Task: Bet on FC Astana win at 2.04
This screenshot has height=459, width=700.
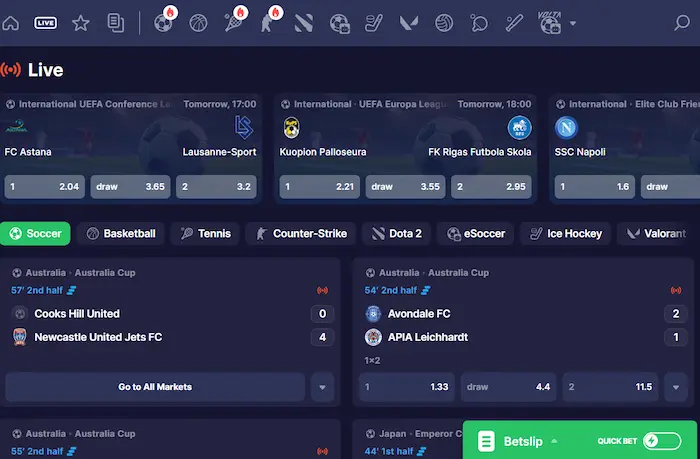Action: pos(45,187)
